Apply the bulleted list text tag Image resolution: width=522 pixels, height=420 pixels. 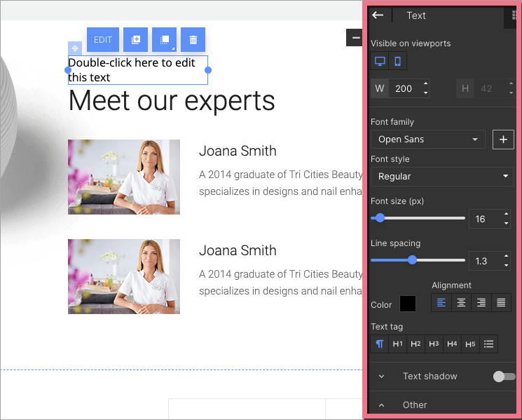(x=489, y=344)
